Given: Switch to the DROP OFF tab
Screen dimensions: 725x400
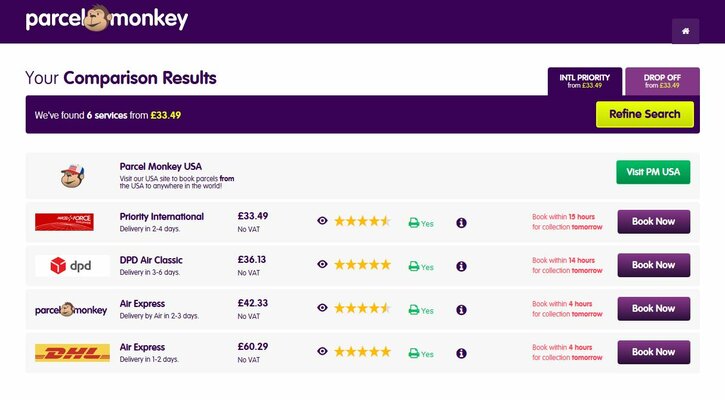Looking at the screenshot, I should [x=662, y=81].
